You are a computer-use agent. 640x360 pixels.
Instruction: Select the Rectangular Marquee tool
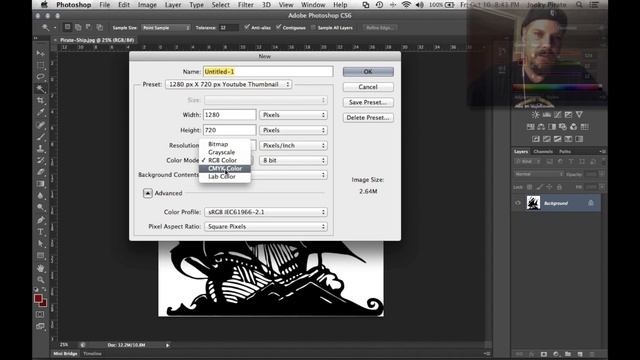(x=40, y=65)
